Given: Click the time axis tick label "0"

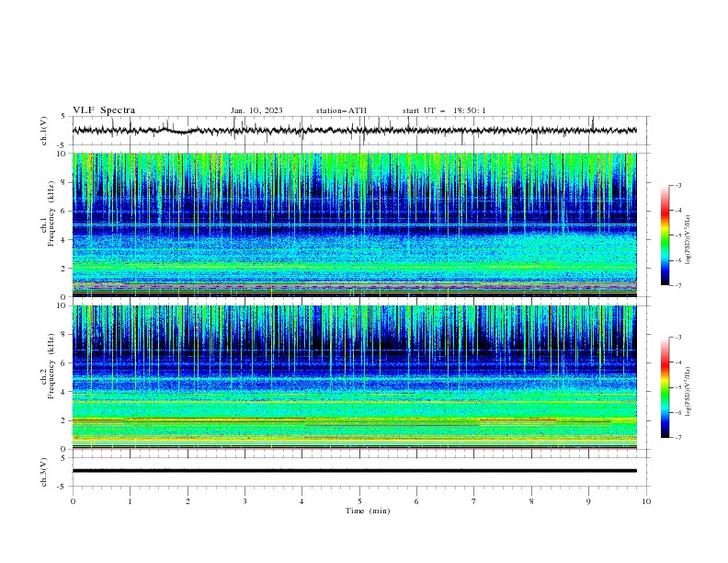Looking at the screenshot, I should 73,501.
